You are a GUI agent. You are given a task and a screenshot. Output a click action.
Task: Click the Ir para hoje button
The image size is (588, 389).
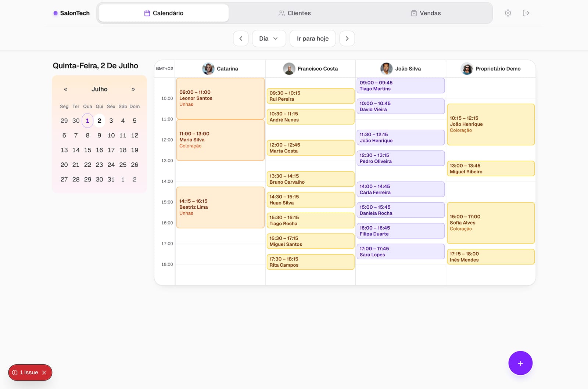coord(313,39)
